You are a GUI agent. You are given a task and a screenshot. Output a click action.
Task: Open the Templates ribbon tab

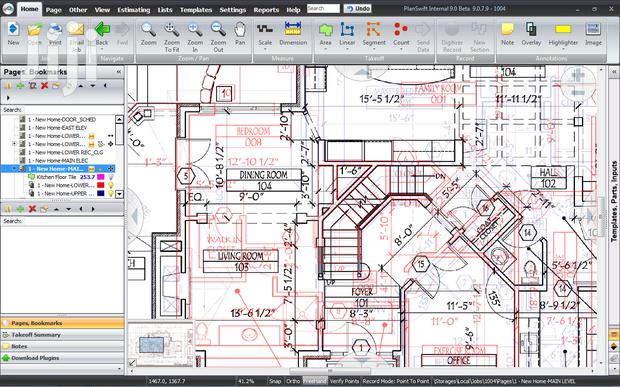(x=196, y=9)
